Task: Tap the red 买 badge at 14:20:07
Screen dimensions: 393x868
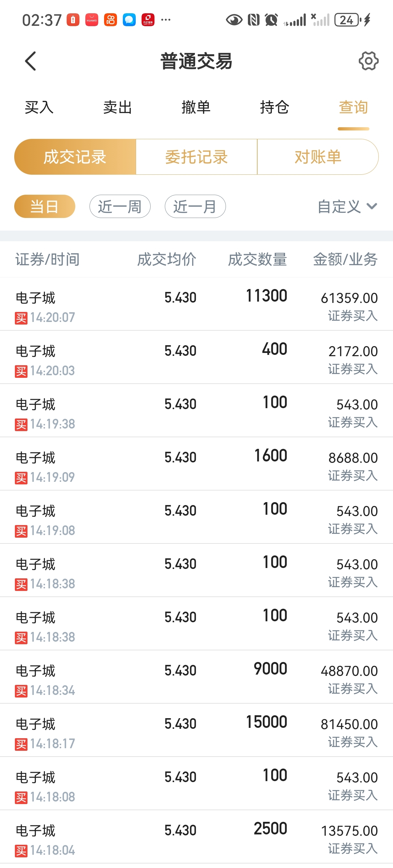Action: (x=21, y=318)
